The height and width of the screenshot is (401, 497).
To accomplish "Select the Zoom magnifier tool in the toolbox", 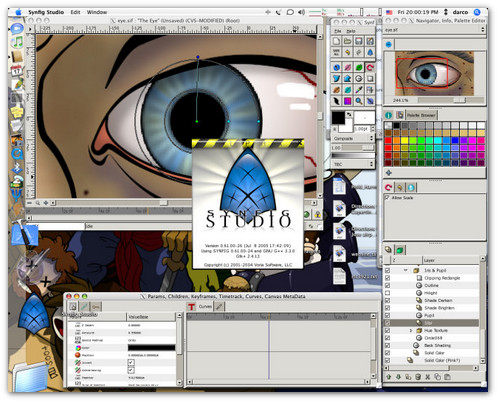I will pyautogui.click(x=359, y=101).
